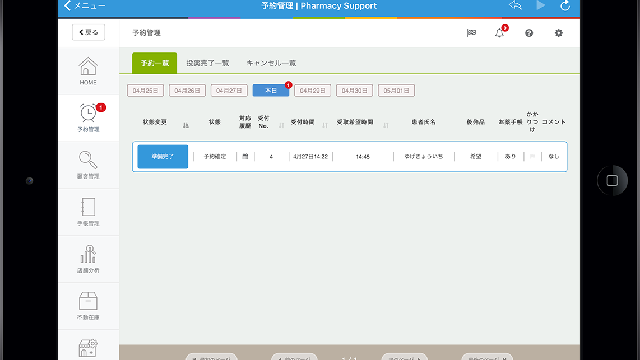Click the previous page pagination button
This screenshot has width=640, height=360.
tap(294, 357)
